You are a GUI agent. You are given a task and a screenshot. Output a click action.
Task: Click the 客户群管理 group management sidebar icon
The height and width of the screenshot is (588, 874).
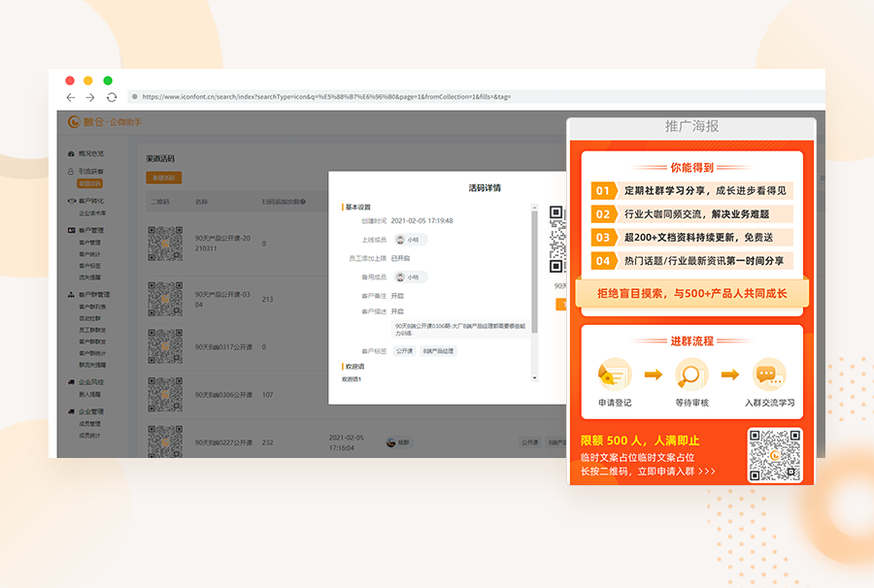(70, 295)
